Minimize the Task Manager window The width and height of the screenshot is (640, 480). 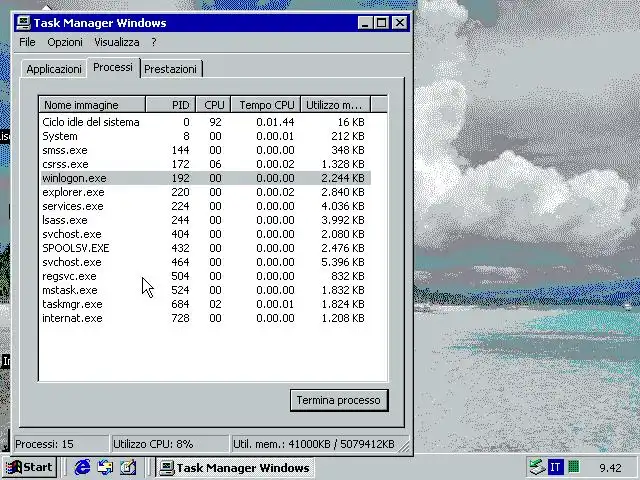[365, 23]
